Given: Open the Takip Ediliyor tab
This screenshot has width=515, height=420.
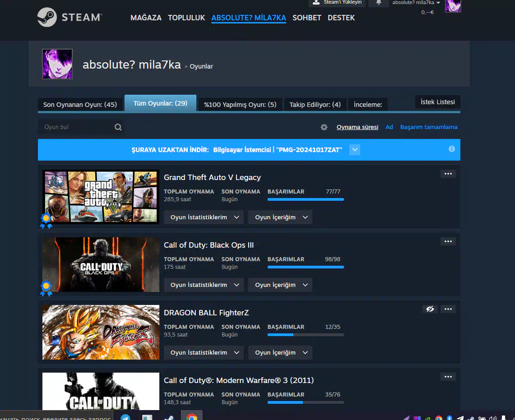Looking at the screenshot, I should [x=315, y=104].
